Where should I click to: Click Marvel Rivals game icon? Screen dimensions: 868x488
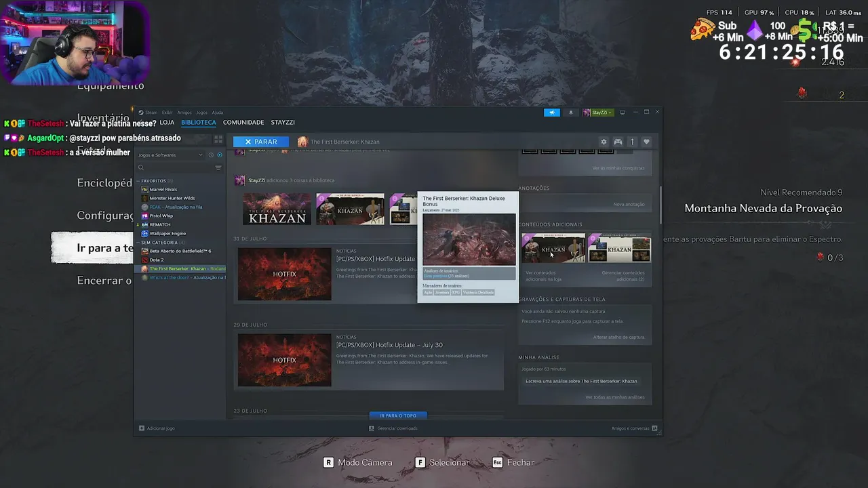[144, 190]
